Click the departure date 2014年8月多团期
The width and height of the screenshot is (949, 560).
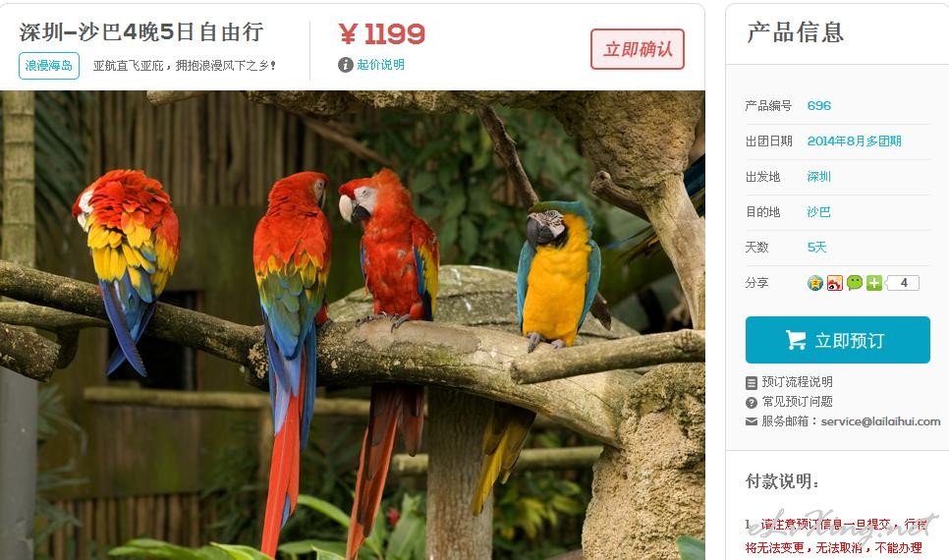coord(854,141)
